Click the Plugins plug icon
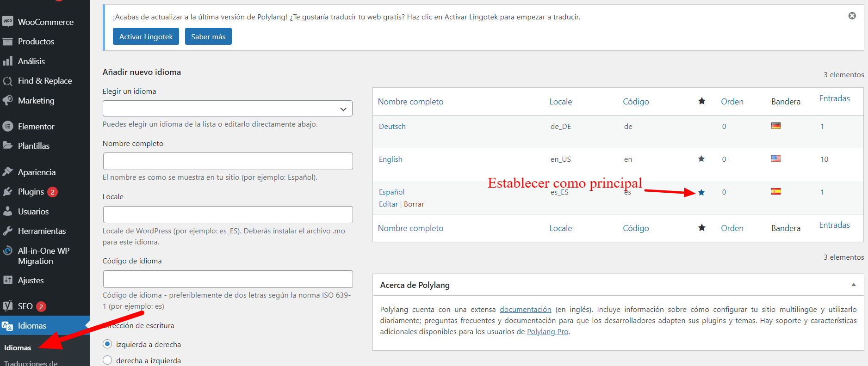The height and width of the screenshot is (366, 868). tap(7, 192)
